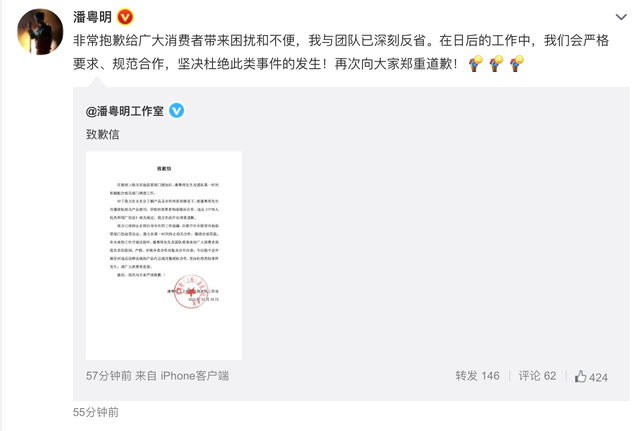The width and height of the screenshot is (640, 431).
Task: Open the apology letter image thumbnail
Action: [164, 255]
